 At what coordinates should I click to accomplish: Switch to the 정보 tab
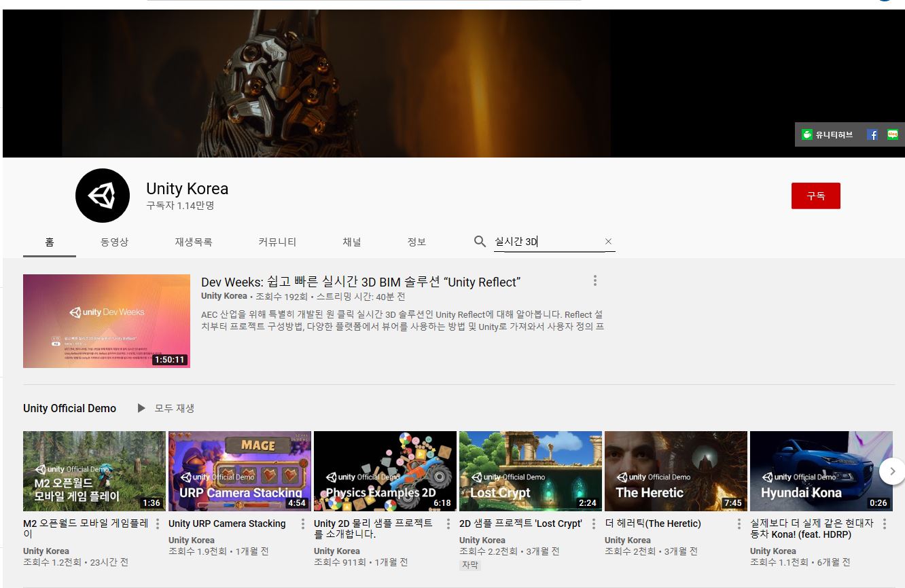pyautogui.click(x=416, y=242)
